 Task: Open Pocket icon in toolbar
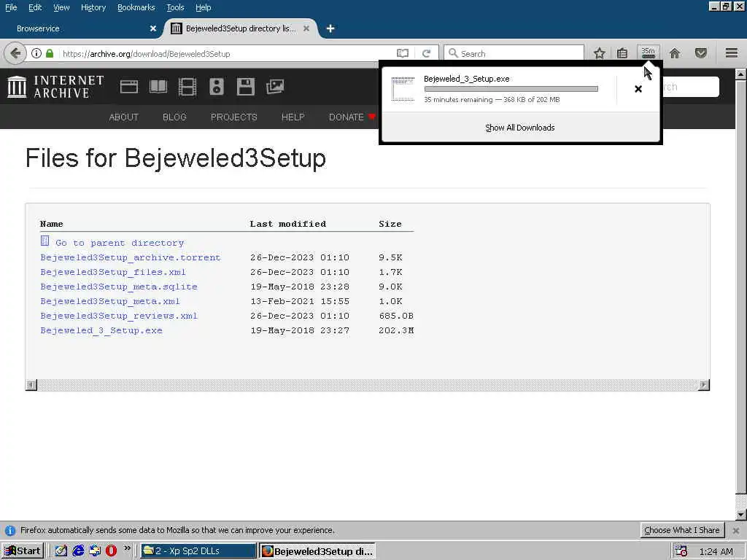point(700,52)
